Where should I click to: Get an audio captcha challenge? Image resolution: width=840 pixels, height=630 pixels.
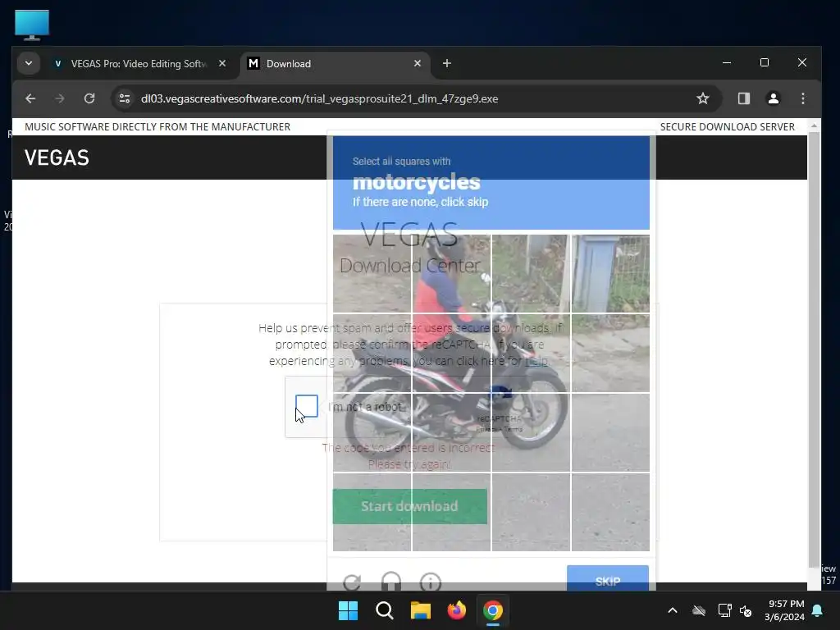(x=391, y=582)
